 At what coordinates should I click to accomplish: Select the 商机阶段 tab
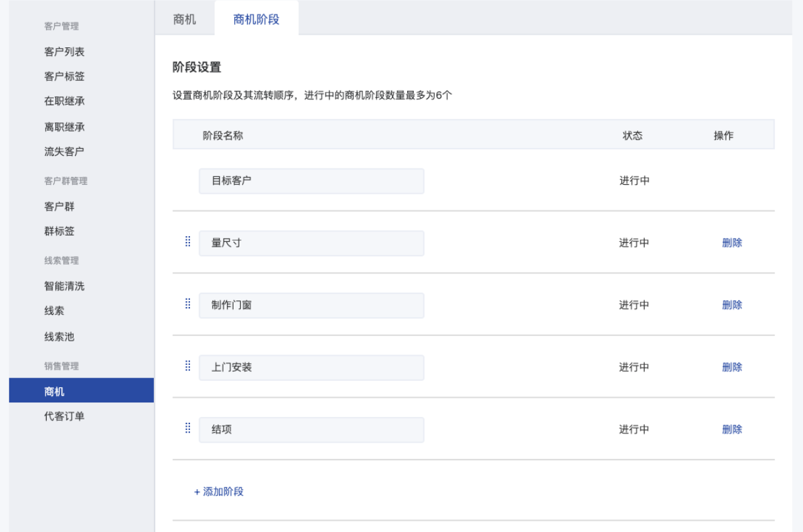[x=256, y=20]
